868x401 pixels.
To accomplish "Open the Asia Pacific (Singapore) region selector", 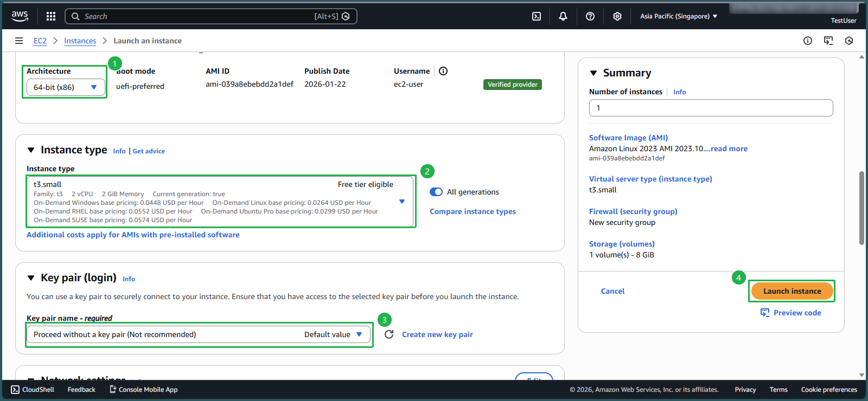I will tap(679, 16).
